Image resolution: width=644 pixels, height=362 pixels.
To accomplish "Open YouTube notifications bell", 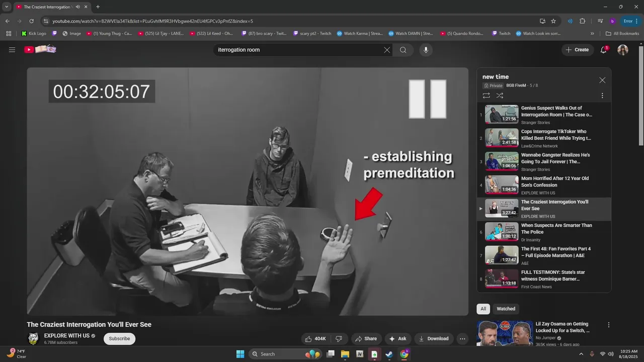I will pos(604,50).
